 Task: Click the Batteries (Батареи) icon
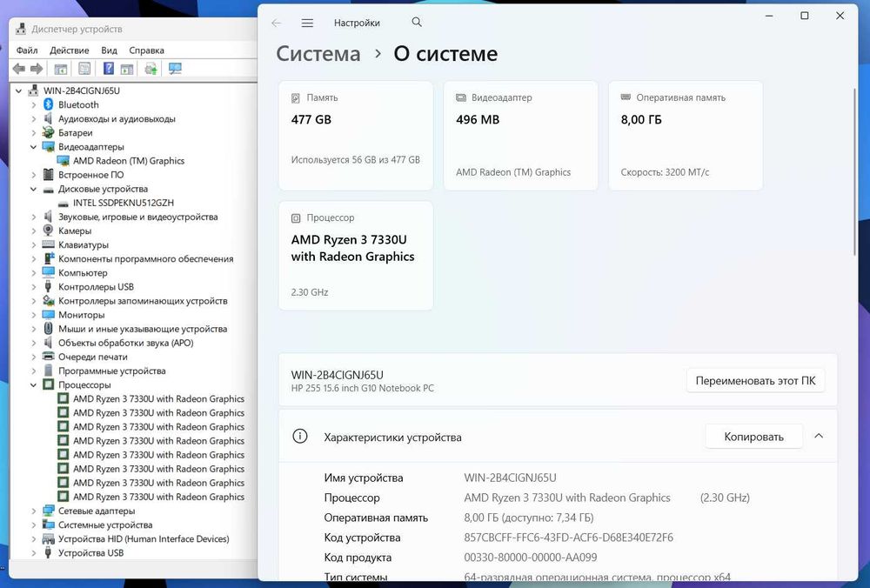click(x=48, y=132)
